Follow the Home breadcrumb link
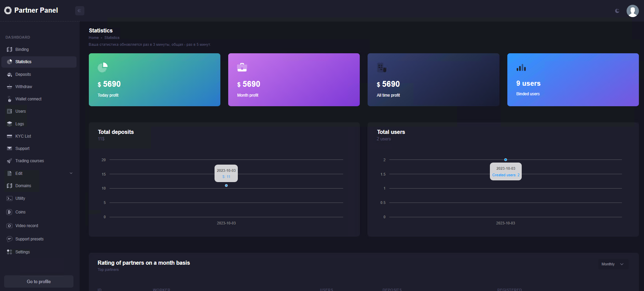644x291 pixels. coord(94,38)
